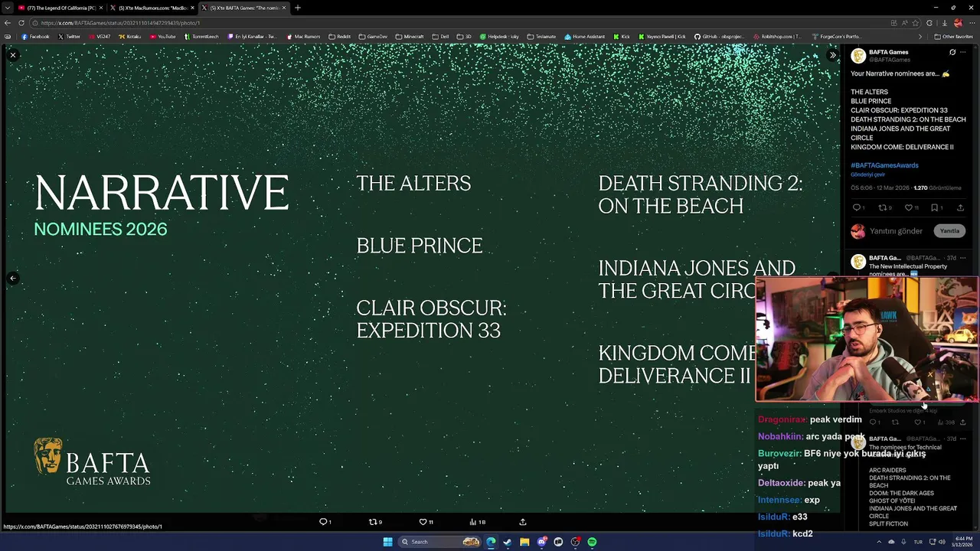Open Kick bookmark
Viewport: 980px width, 551px height.
[x=621, y=37]
